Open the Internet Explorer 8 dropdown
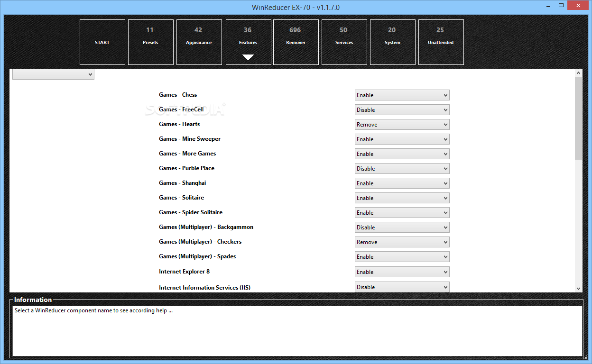Image resolution: width=592 pixels, height=364 pixels. [x=402, y=272]
